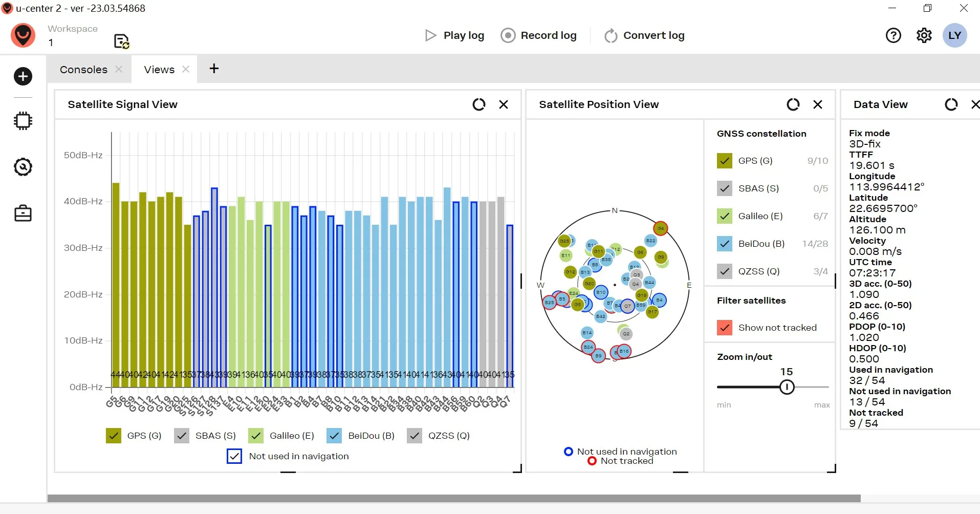Click the workspace save icon
This screenshot has width=980, height=514.
pyautogui.click(x=121, y=41)
